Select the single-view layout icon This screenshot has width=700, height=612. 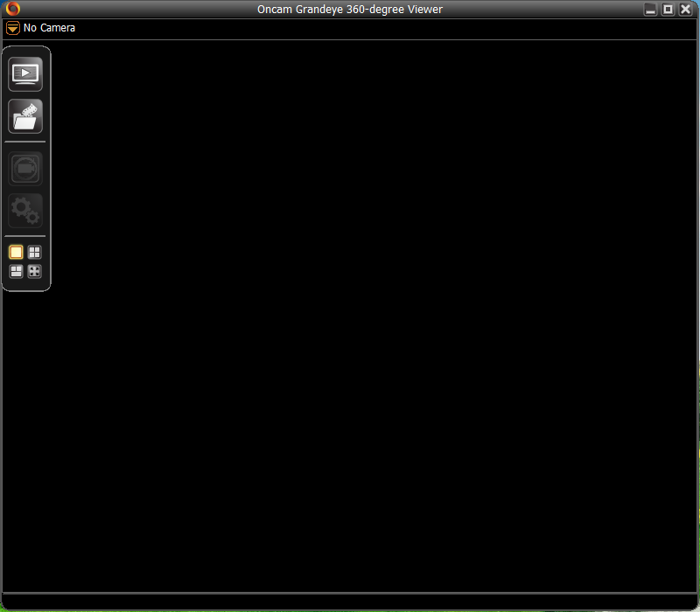click(16, 253)
